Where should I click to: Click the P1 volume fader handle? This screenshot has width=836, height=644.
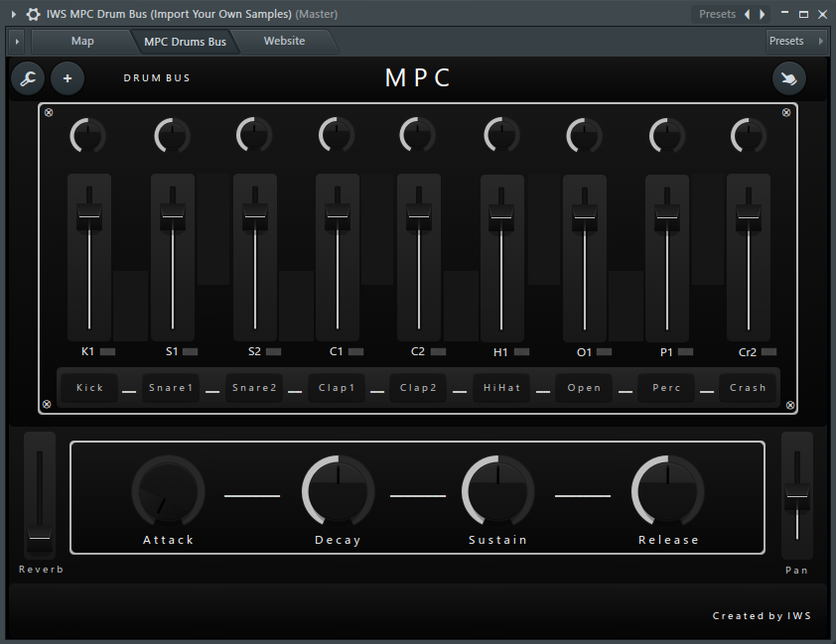[x=667, y=217]
